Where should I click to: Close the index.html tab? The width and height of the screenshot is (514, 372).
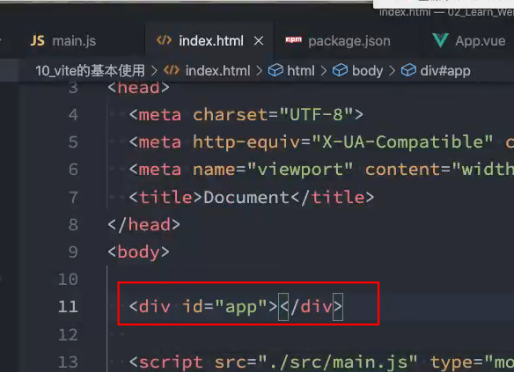point(258,41)
